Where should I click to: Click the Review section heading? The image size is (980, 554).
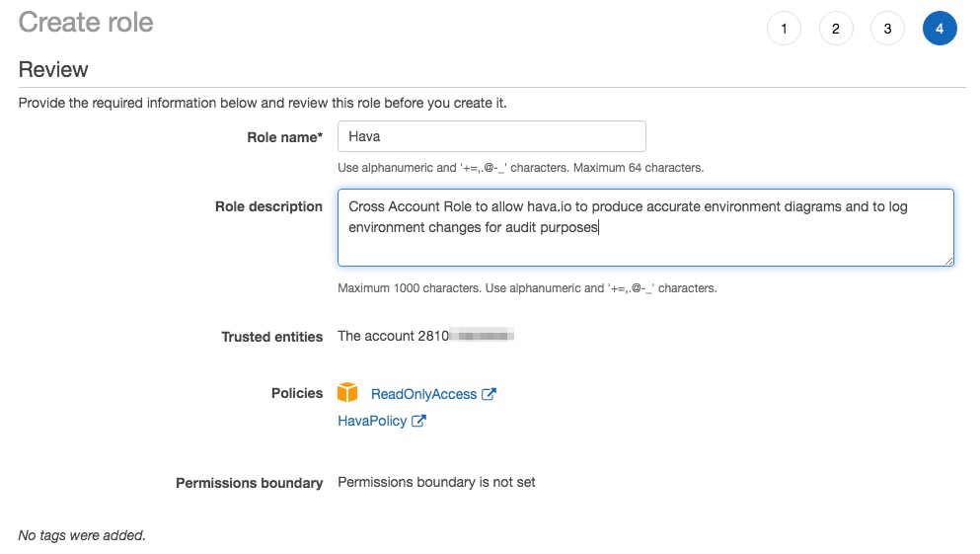click(53, 69)
